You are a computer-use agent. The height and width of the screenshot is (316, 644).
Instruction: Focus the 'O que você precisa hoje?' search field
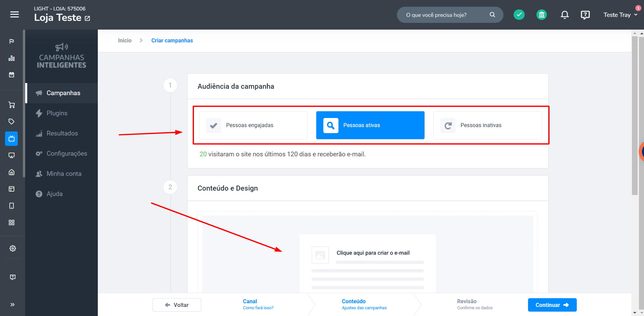450,15
